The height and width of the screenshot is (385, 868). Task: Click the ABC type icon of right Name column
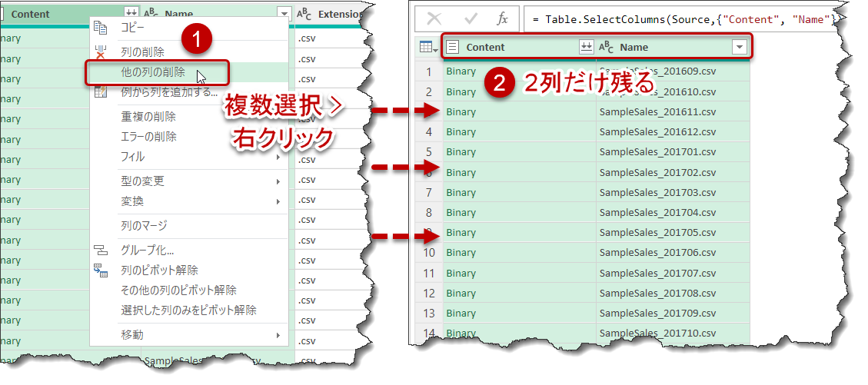click(x=607, y=48)
